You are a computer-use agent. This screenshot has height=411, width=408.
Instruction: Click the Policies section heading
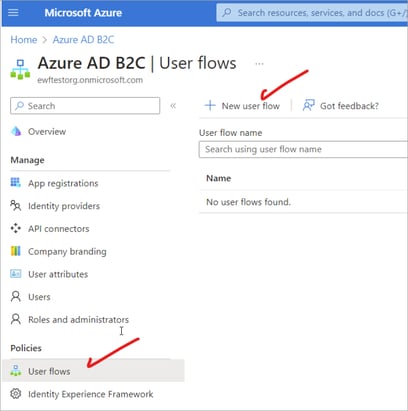26,348
